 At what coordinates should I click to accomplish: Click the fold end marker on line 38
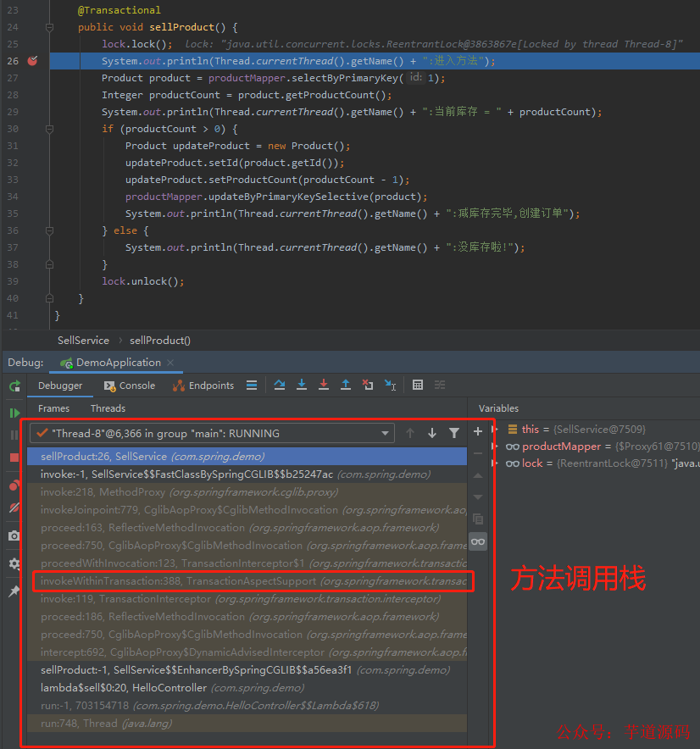[x=49, y=264]
